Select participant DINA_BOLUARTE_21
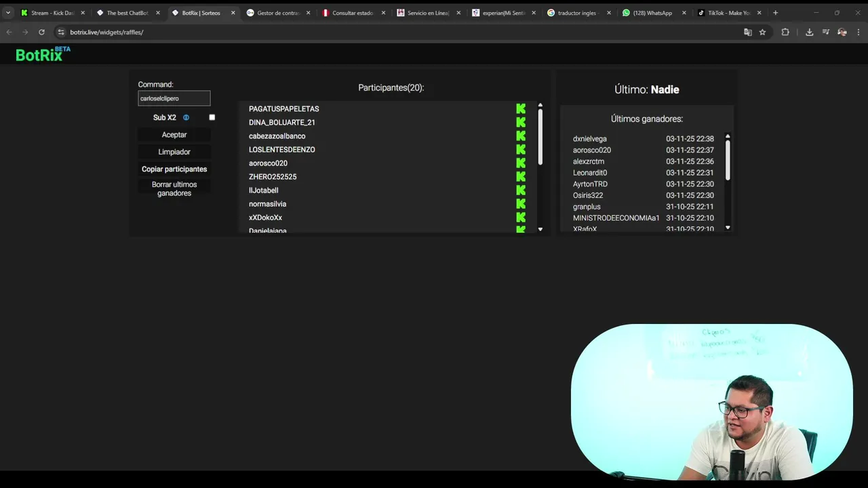 point(282,123)
